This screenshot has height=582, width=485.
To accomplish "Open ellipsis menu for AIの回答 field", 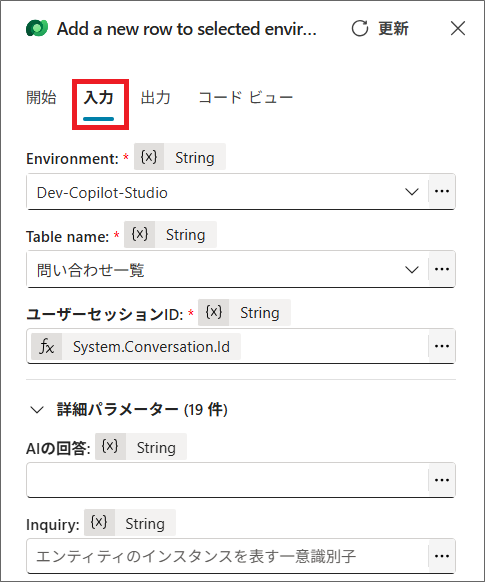I will [x=442, y=480].
